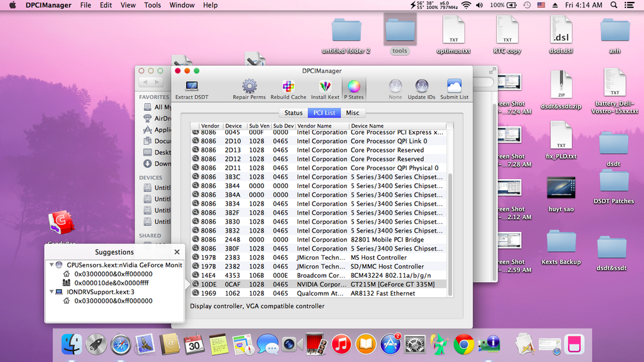Select the Core Processor QPI Link 0 row
The width and height of the screenshot is (644, 362).
pyautogui.click(x=318, y=141)
